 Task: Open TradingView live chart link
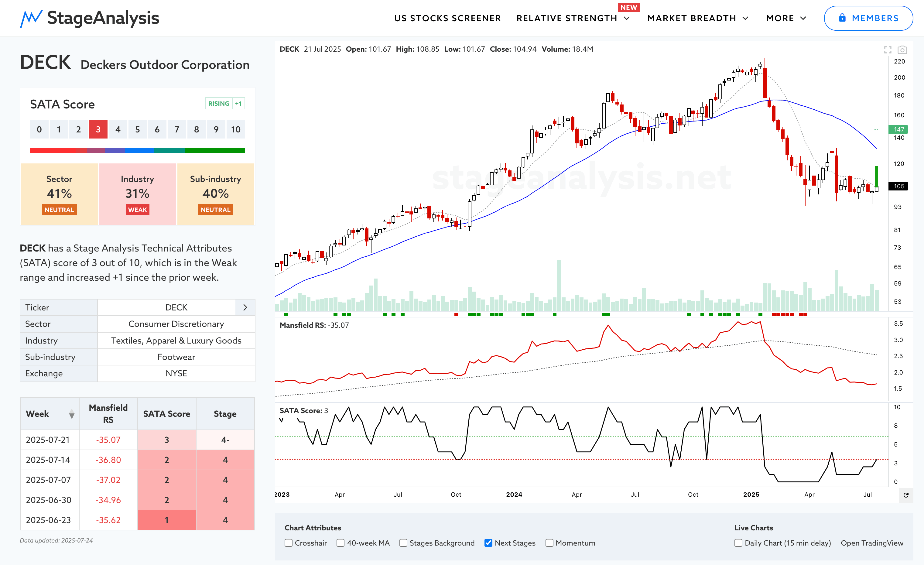click(872, 543)
